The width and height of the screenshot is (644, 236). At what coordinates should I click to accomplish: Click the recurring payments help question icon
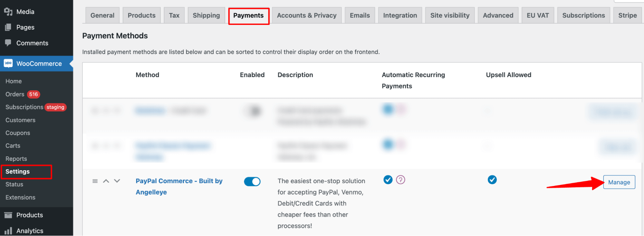pyautogui.click(x=400, y=180)
